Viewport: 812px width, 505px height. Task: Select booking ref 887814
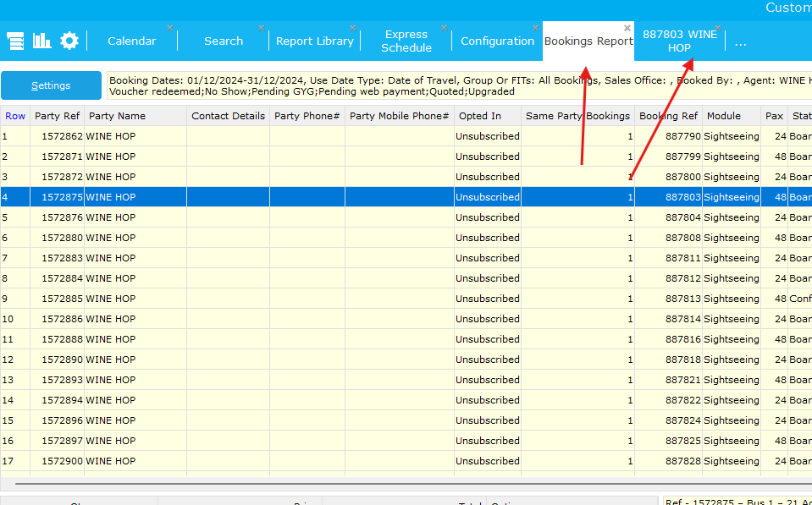[x=668, y=319]
